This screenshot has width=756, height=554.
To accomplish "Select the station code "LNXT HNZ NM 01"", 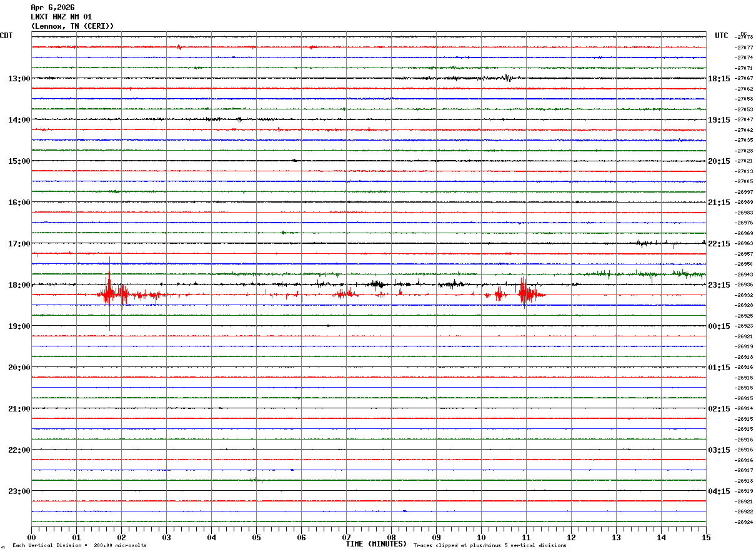I will pyautogui.click(x=61, y=17).
